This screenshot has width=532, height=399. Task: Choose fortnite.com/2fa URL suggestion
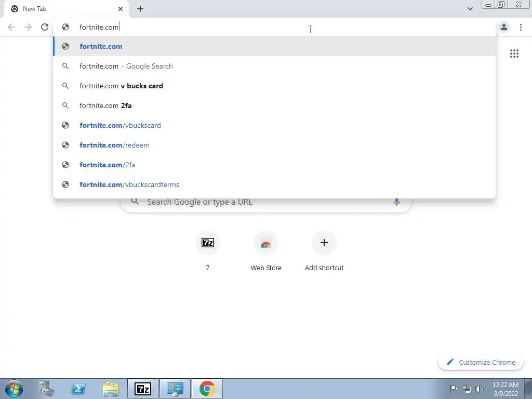[x=274, y=165]
